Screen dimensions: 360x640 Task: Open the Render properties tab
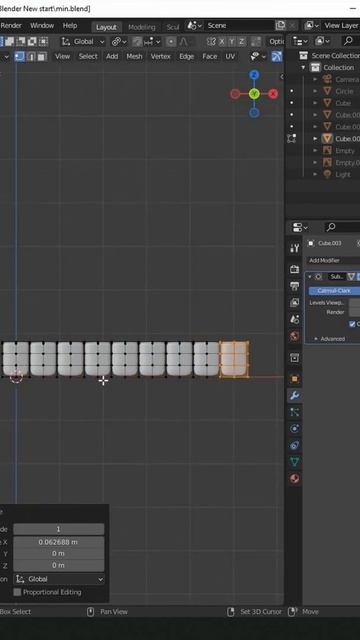pos(294,269)
